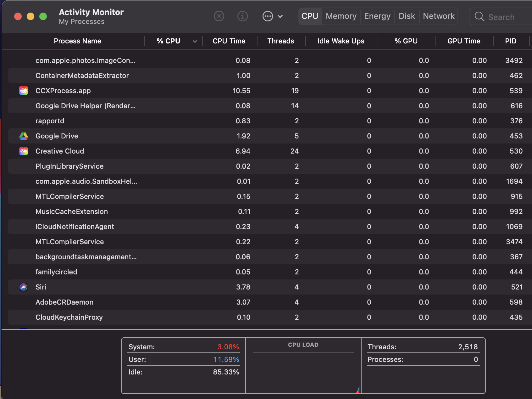Select the Creative Cloud process name
532x399 pixels.
(x=60, y=151)
